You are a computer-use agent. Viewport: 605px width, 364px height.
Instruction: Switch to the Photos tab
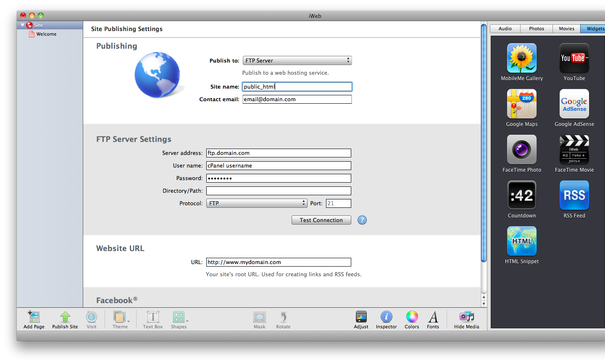[x=536, y=29]
